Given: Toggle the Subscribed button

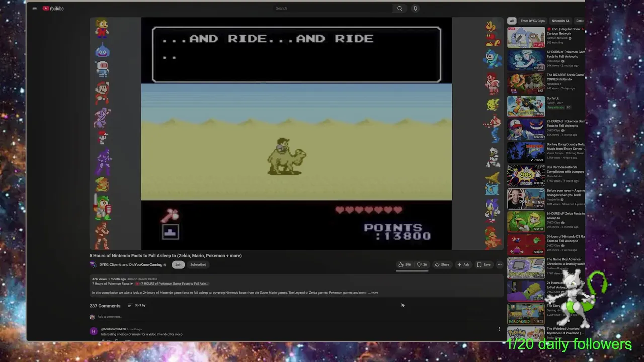Looking at the screenshot, I should (x=198, y=265).
